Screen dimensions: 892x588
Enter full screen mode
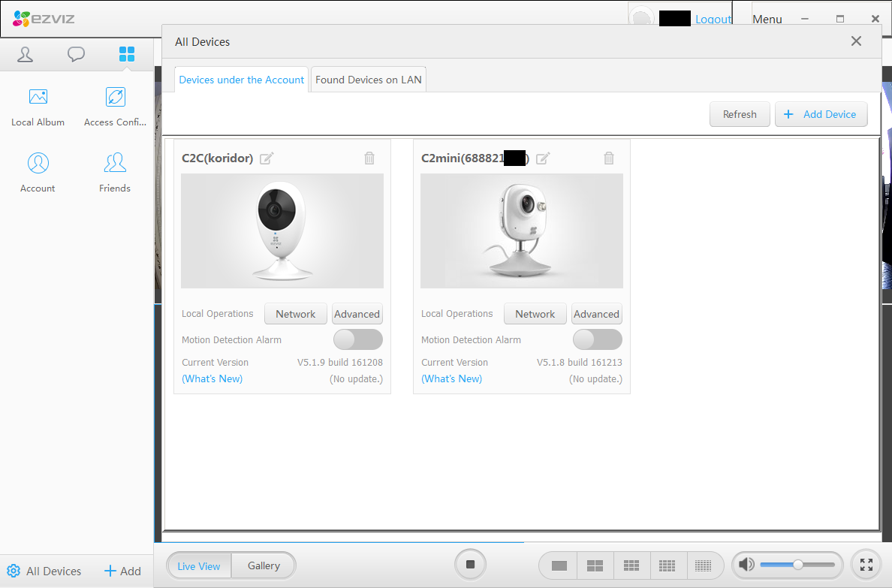(866, 565)
